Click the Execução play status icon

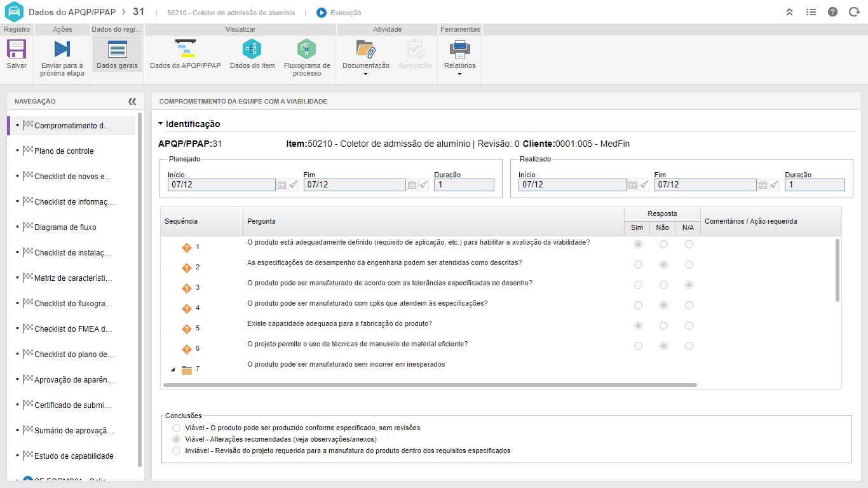[322, 13]
